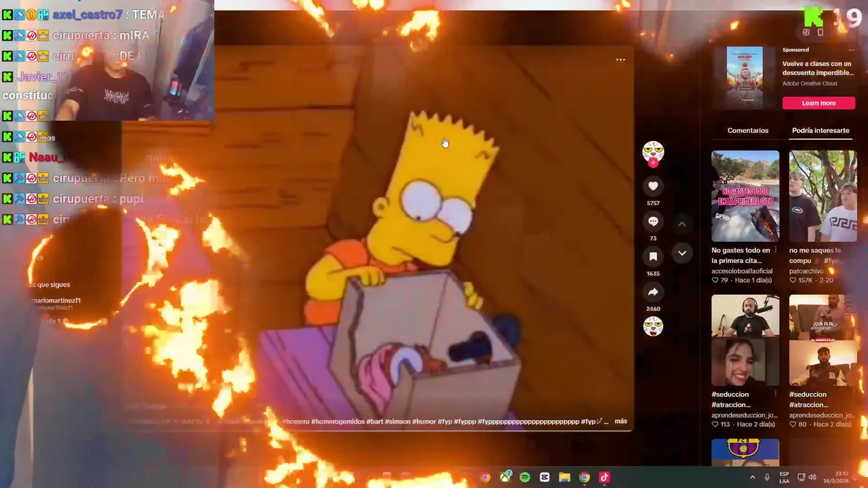Click chat message 'cirupuerta : pupi'
The width and height of the screenshot is (868, 488).
[73, 199]
